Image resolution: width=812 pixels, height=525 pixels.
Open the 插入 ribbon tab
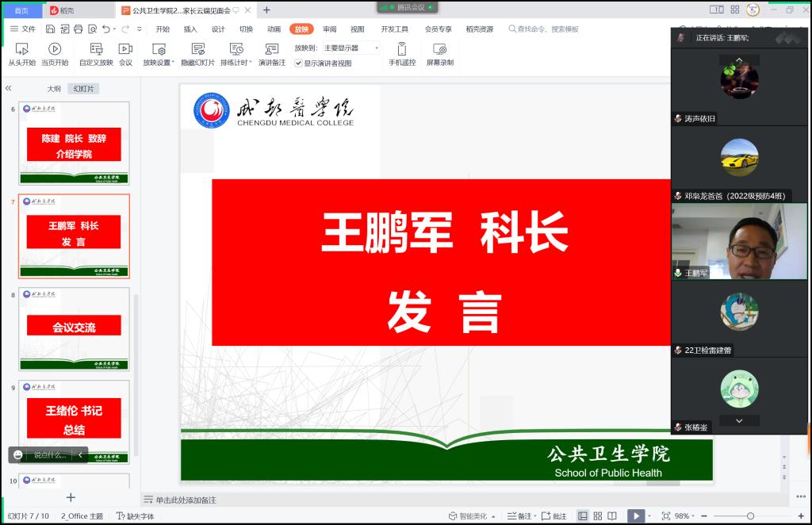(190, 29)
